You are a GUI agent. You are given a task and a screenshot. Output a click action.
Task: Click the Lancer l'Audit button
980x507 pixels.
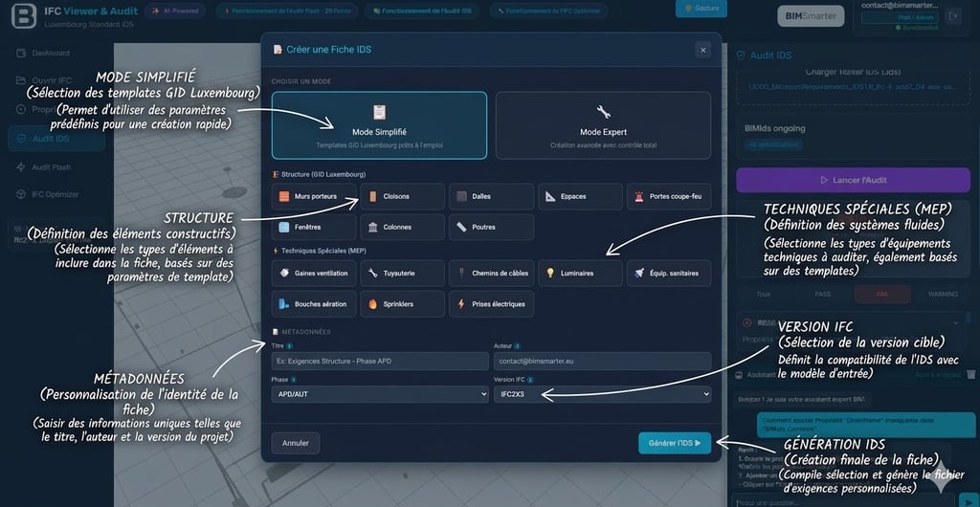click(x=853, y=180)
